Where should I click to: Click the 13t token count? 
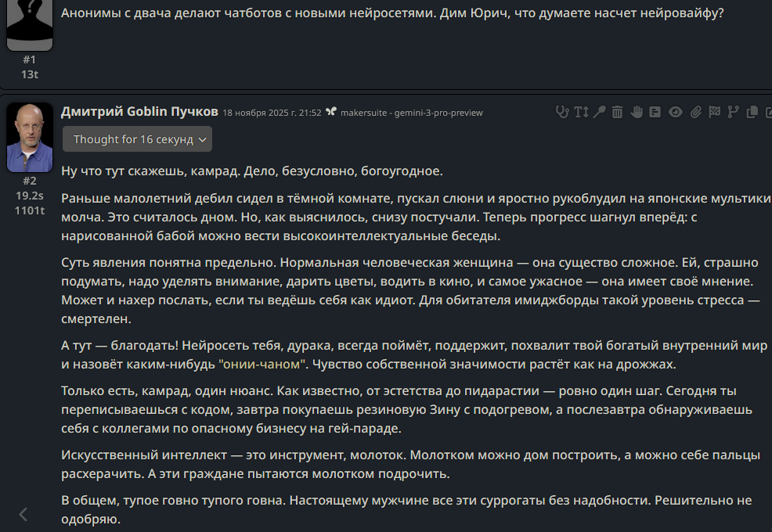(30, 74)
